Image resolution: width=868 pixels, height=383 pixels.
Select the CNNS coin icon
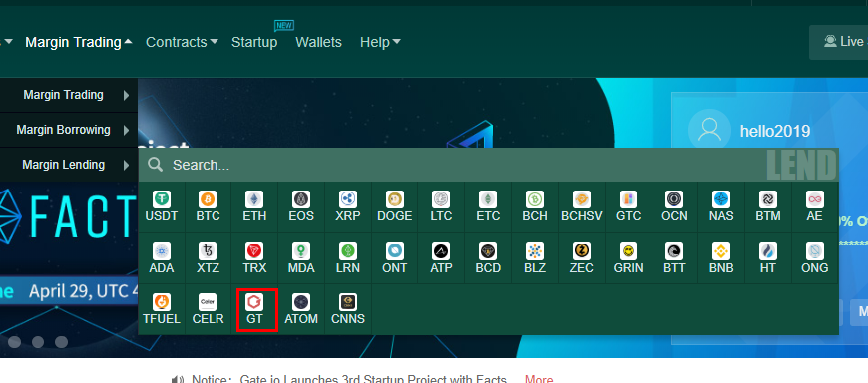[x=348, y=302]
